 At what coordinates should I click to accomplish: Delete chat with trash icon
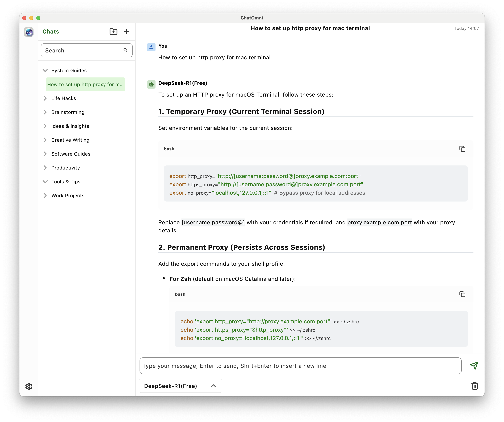point(474,386)
